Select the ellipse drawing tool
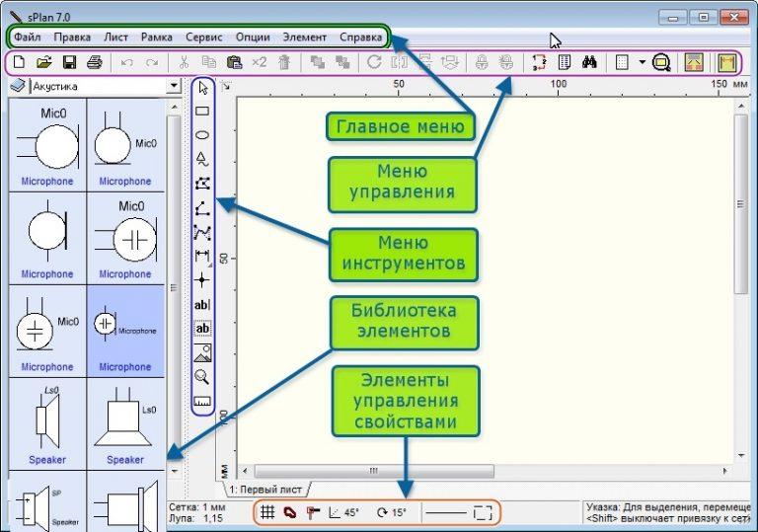The height and width of the screenshot is (532, 758). click(x=202, y=135)
